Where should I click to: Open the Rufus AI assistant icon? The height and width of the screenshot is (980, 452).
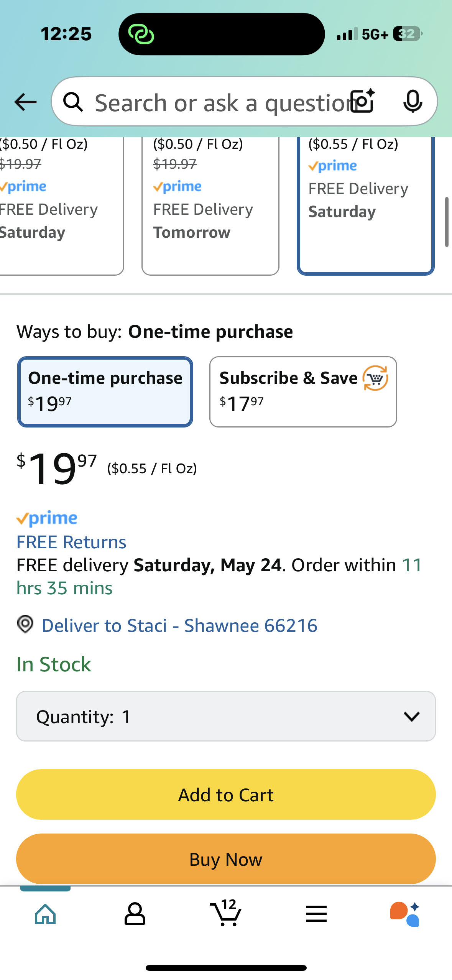click(x=405, y=914)
